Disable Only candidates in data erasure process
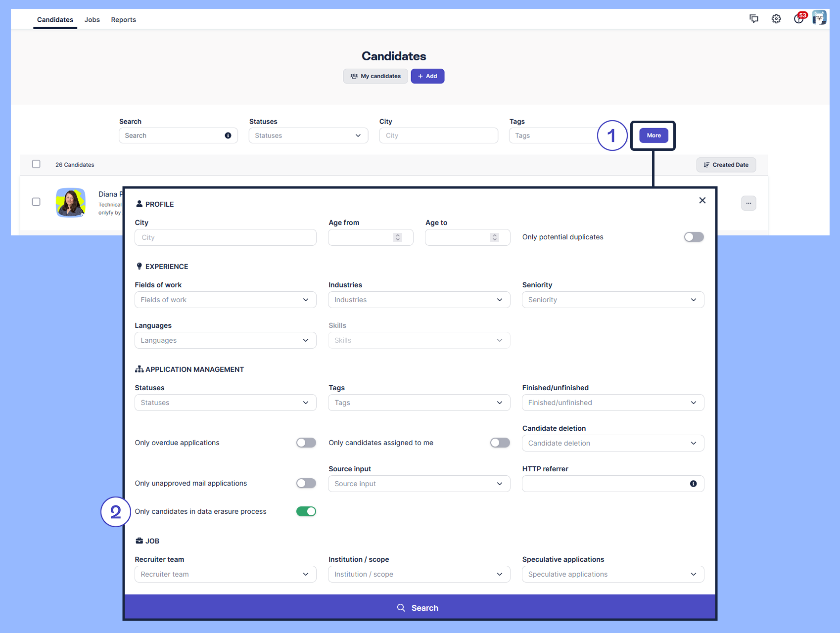The image size is (840, 633). tap(306, 511)
